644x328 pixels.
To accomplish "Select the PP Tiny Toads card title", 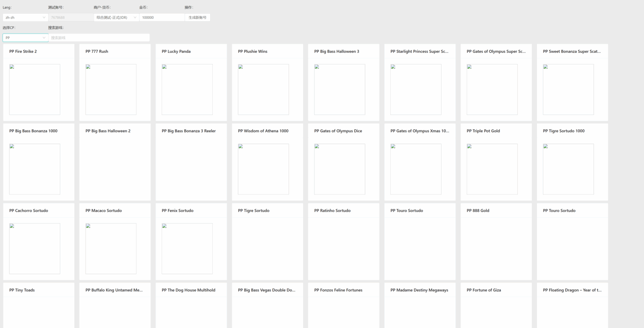I will click(22, 290).
